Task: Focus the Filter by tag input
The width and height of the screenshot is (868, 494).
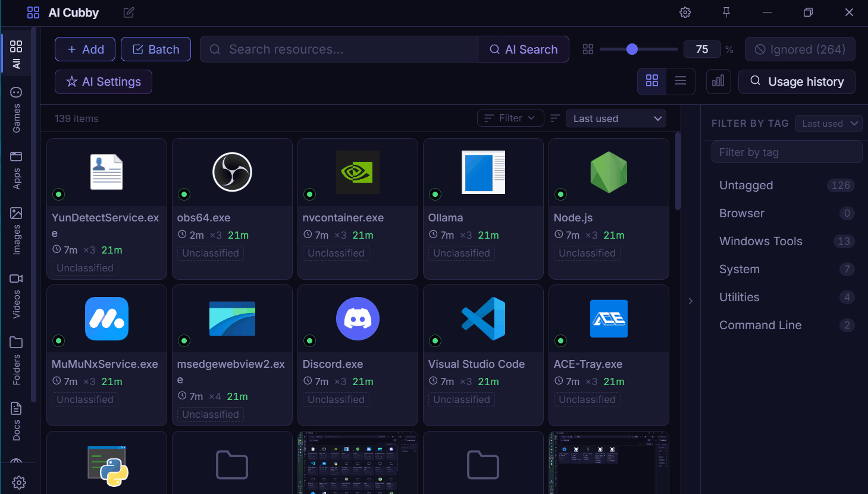Action: 786,152
